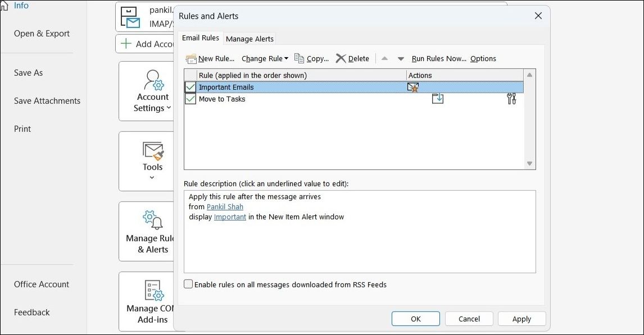Uncheck the Move to Tasks rule checkbox

click(191, 99)
